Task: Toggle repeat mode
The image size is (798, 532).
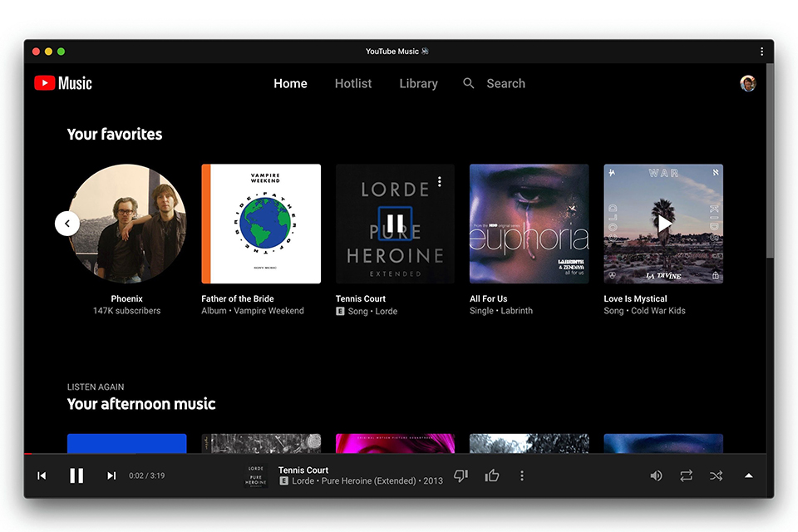Action: (686, 475)
